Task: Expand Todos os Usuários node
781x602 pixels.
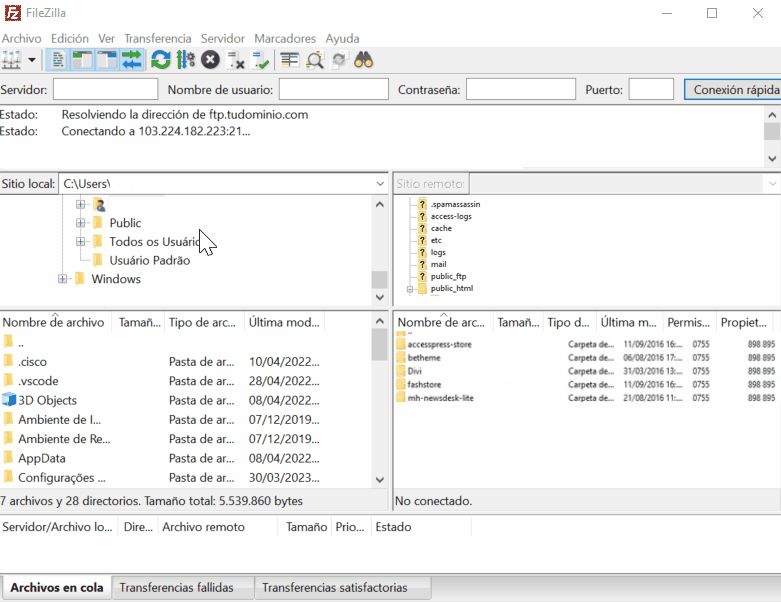Action: tap(80, 241)
